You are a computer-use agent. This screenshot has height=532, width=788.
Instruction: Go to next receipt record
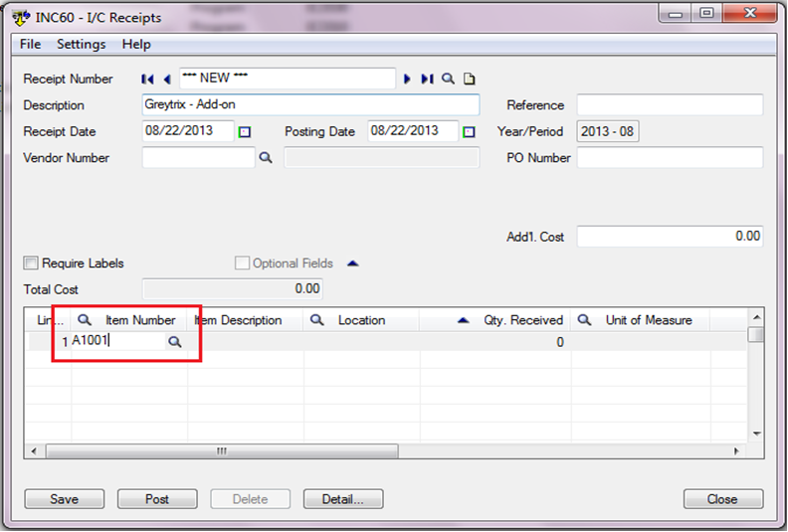point(407,79)
